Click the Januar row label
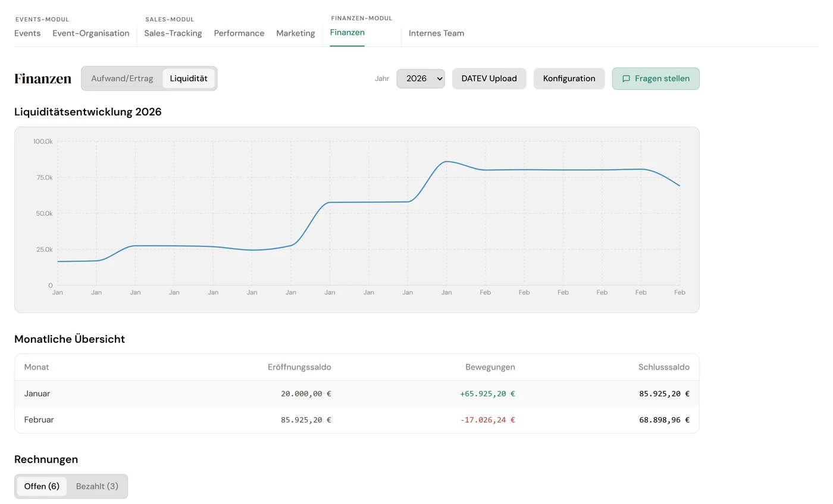The image size is (833, 504). point(37,393)
